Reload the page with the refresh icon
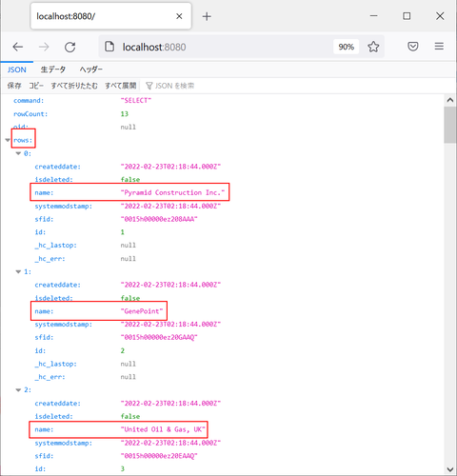 [x=70, y=47]
